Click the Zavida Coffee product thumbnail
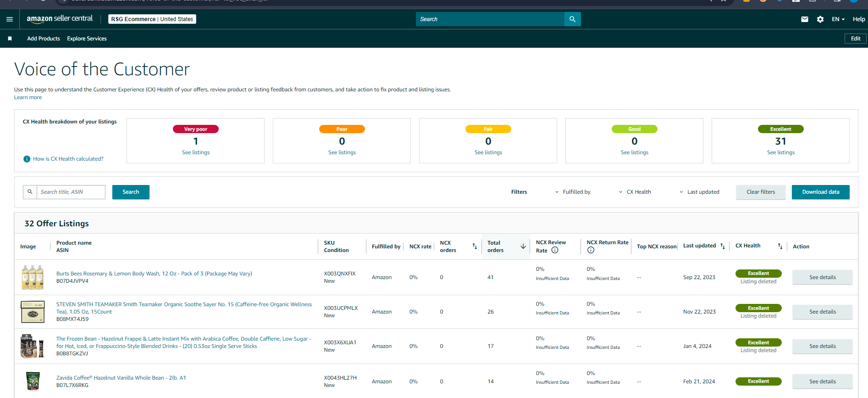 tap(33, 381)
